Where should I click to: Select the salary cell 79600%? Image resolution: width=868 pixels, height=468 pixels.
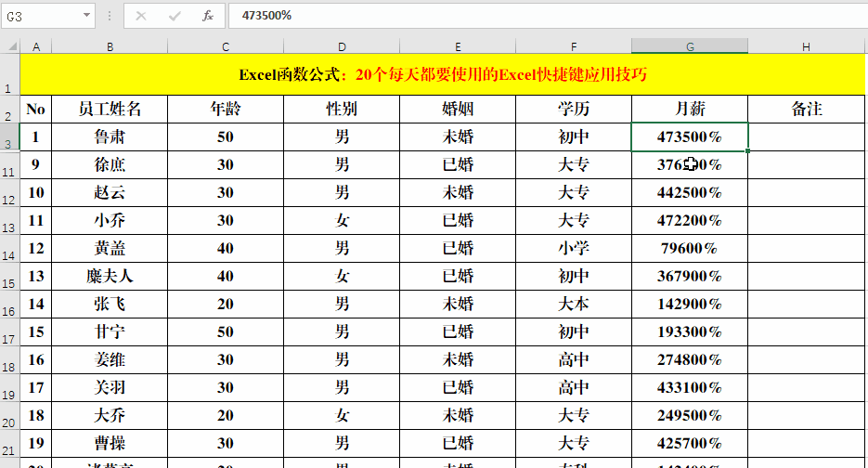point(690,248)
